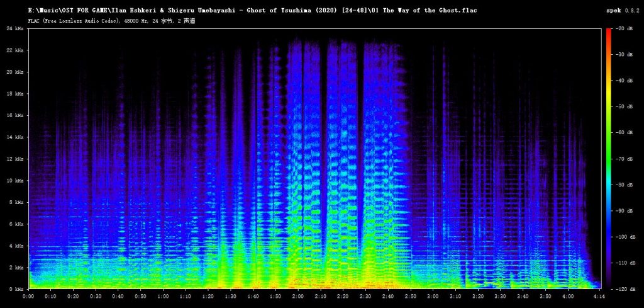Click the -70 dB scale label

pyautogui.click(x=623, y=159)
